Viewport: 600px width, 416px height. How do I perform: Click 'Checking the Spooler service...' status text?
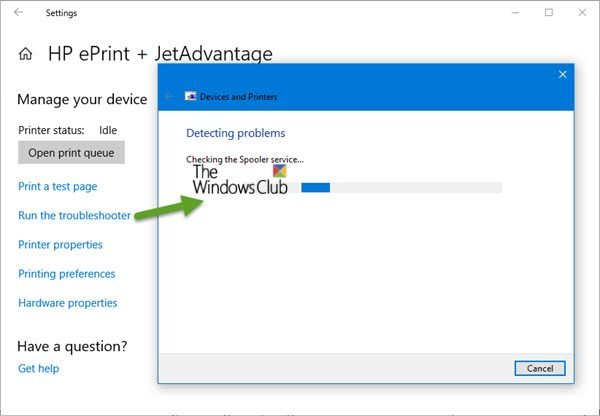(x=245, y=160)
